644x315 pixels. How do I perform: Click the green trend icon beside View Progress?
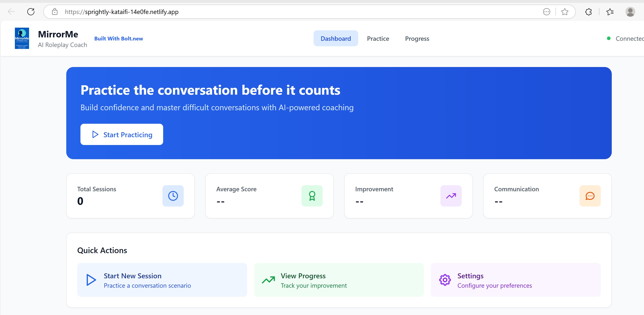pos(268,280)
